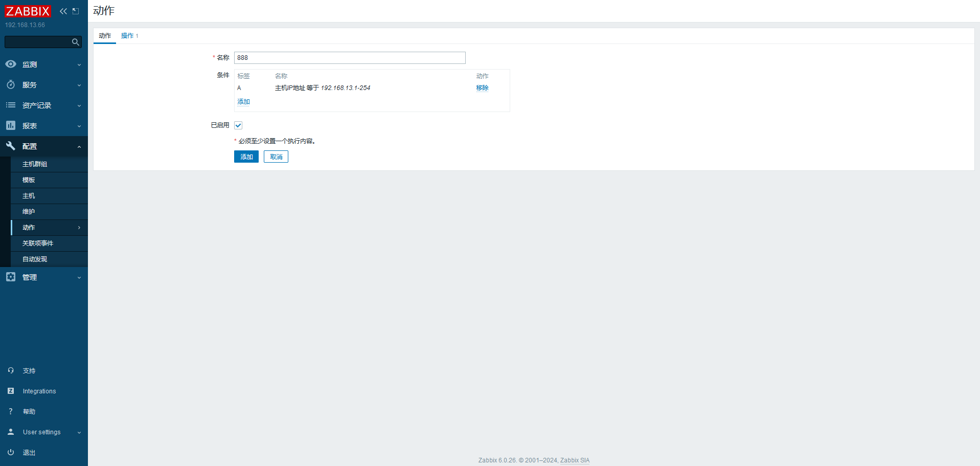Click the blue 添加 button
Viewport: 980px width, 466px height.
pyautogui.click(x=246, y=157)
